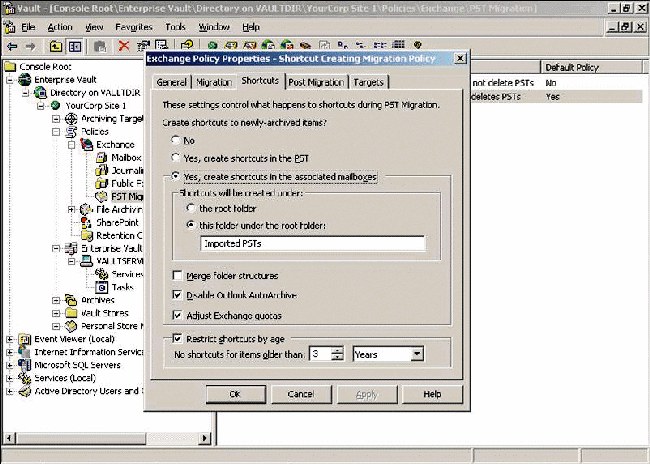Open the Favorites menu

134,27
